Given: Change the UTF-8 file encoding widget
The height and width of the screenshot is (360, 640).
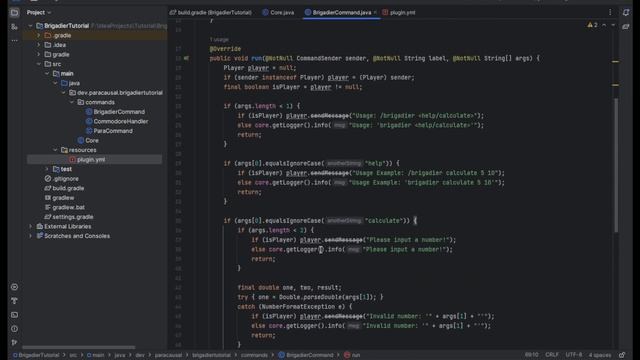Looking at the screenshot, I should pos(574,355).
